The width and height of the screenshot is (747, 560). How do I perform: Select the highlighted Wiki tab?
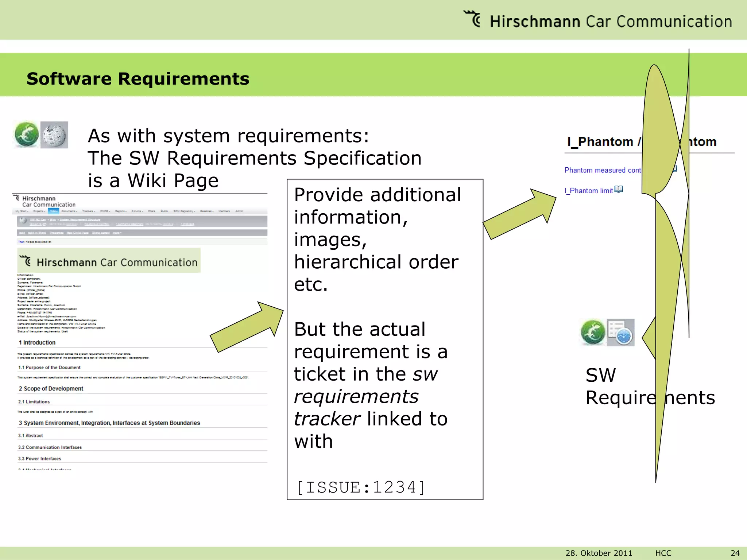pos(54,211)
